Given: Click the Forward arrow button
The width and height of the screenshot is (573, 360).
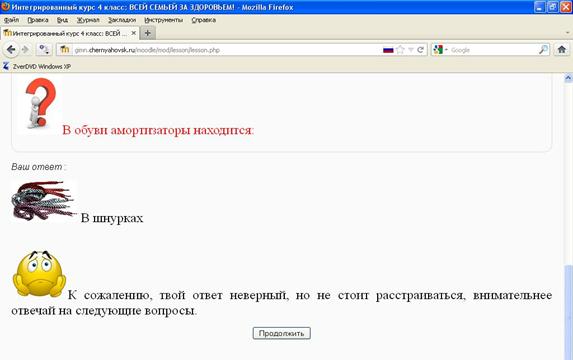Looking at the screenshot, I should pyautogui.click(x=25, y=49).
